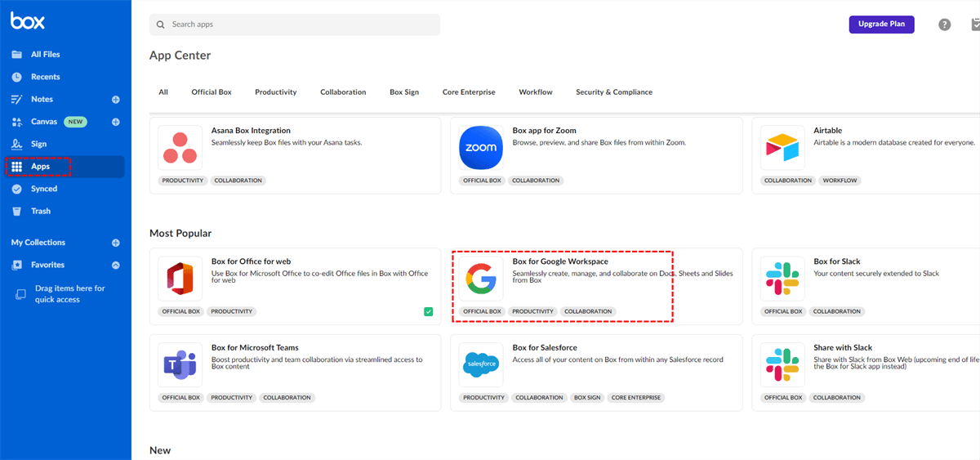Click the Upgrade Plan button

pyautogui.click(x=881, y=25)
